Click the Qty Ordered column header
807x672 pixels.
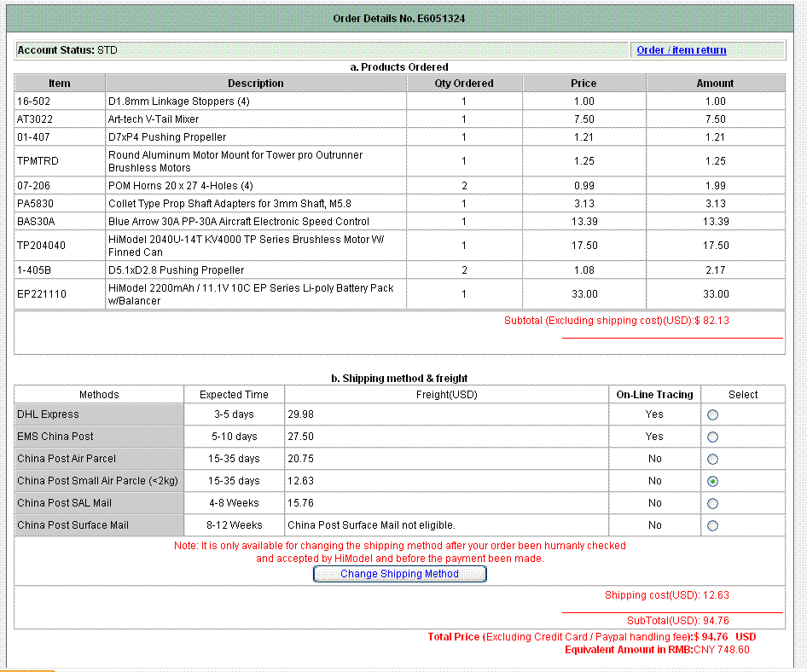(463, 84)
